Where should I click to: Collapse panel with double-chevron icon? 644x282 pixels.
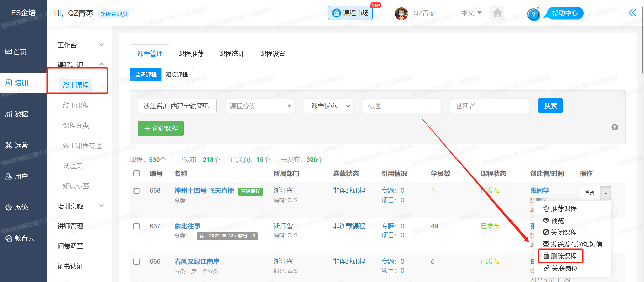point(632,13)
